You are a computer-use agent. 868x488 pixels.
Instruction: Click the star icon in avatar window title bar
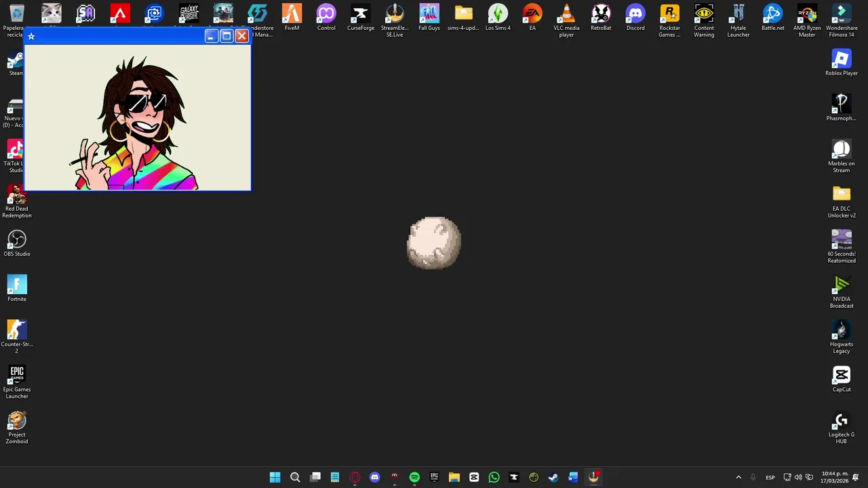31,37
